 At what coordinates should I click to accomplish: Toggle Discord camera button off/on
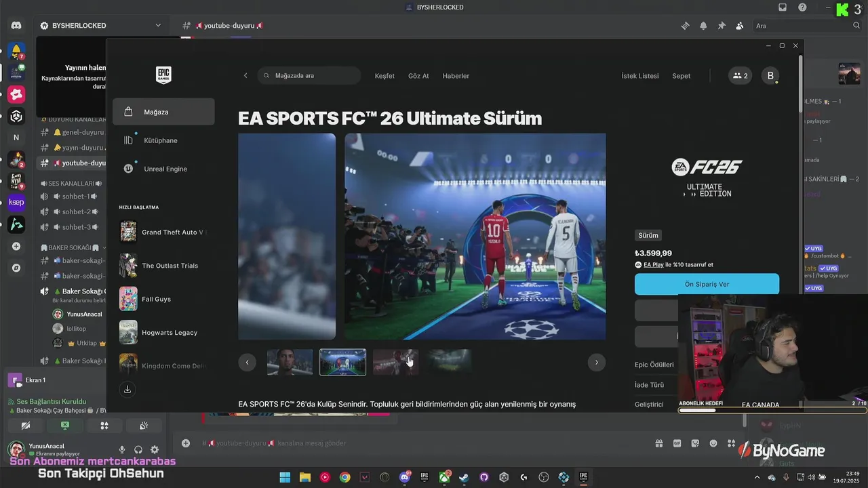tap(26, 426)
